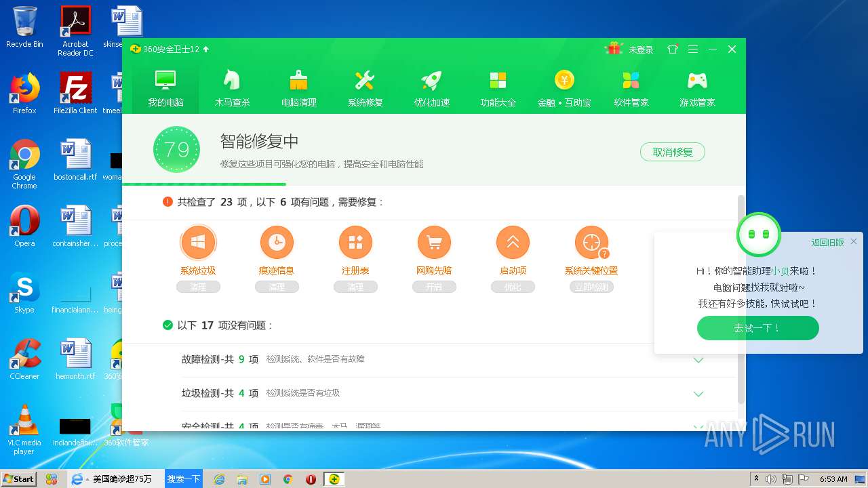Click 立即检测 under 系统关键位置
The image size is (868, 488).
point(591,287)
